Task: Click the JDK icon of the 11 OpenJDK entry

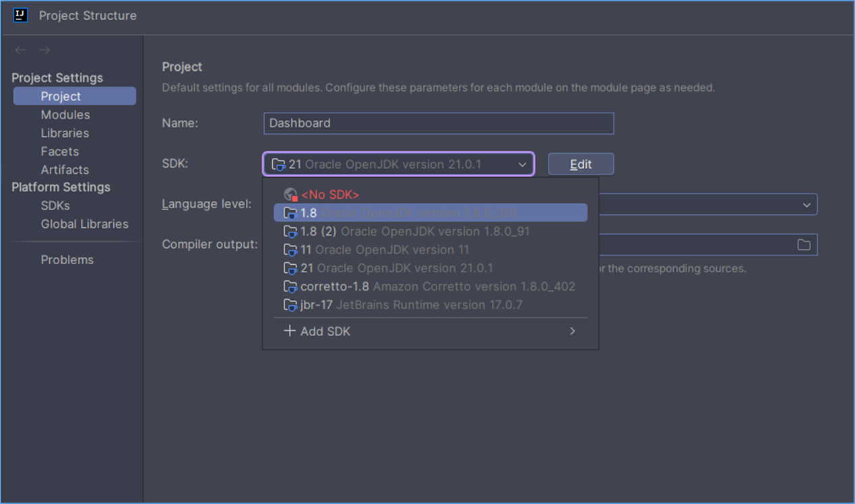Action: 290,250
